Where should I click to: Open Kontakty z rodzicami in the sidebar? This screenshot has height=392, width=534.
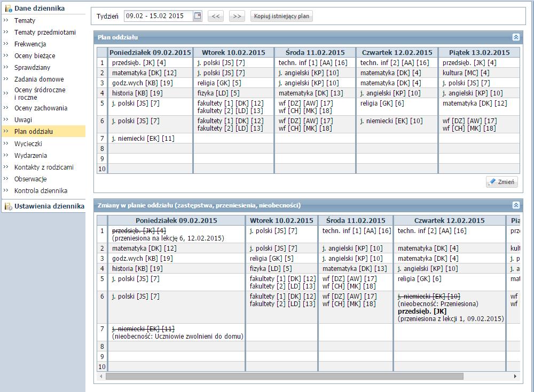click(x=44, y=167)
